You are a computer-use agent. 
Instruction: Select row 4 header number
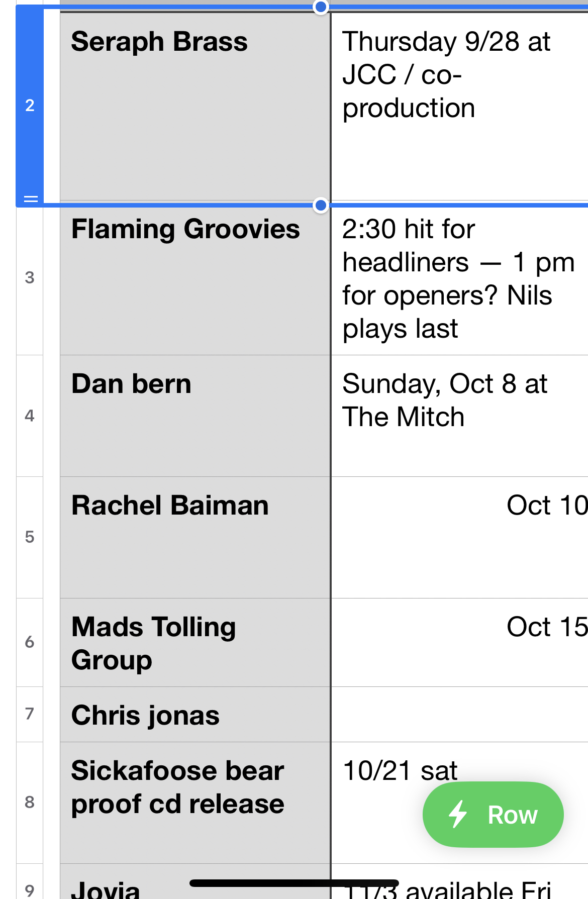point(30,416)
